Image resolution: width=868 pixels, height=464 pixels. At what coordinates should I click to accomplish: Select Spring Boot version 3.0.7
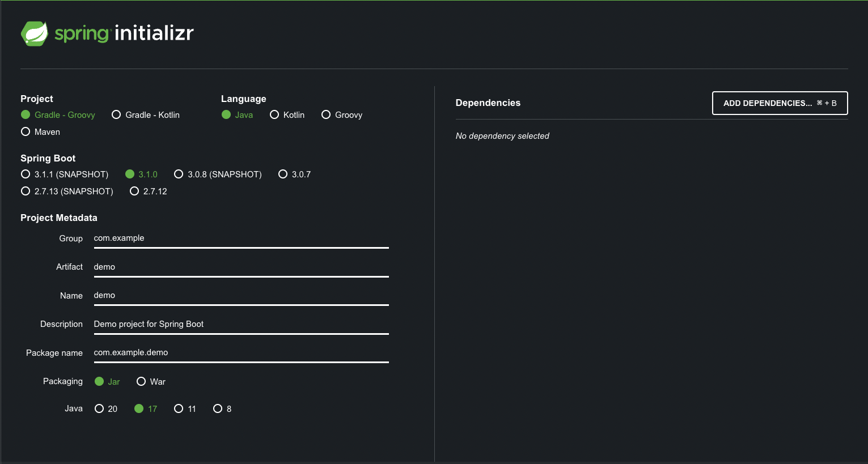point(294,174)
